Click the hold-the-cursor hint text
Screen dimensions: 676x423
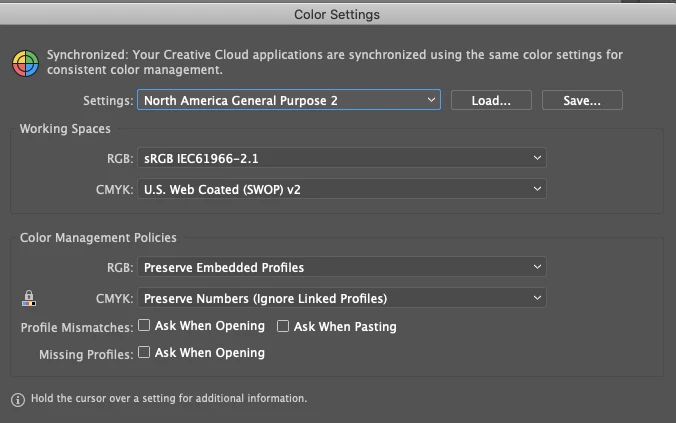click(169, 398)
